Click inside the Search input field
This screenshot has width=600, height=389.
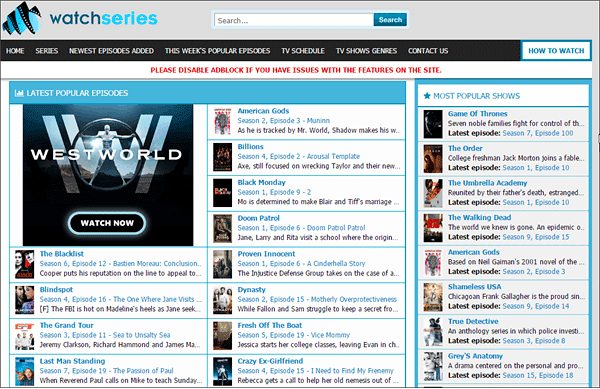click(x=294, y=20)
